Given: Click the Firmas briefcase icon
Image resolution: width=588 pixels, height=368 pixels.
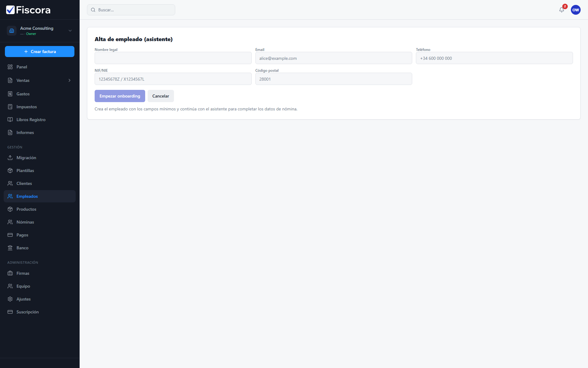Looking at the screenshot, I should 10,273.
